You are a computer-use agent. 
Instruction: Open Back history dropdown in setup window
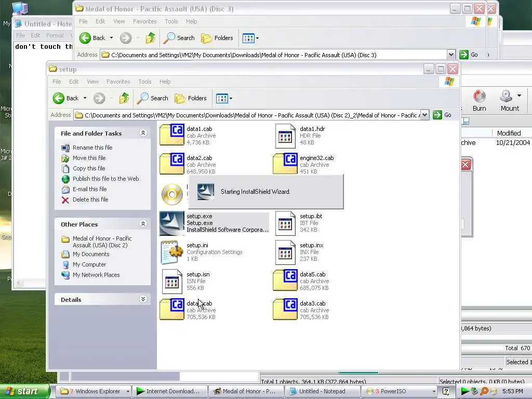click(x=85, y=98)
